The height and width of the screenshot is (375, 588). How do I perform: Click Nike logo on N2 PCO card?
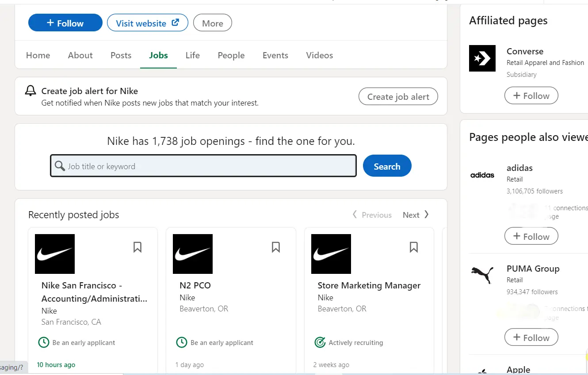pos(193,254)
